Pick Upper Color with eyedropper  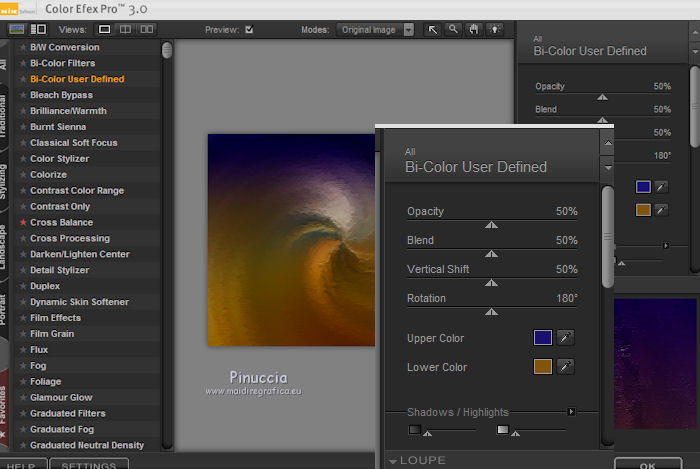coord(566,338)
